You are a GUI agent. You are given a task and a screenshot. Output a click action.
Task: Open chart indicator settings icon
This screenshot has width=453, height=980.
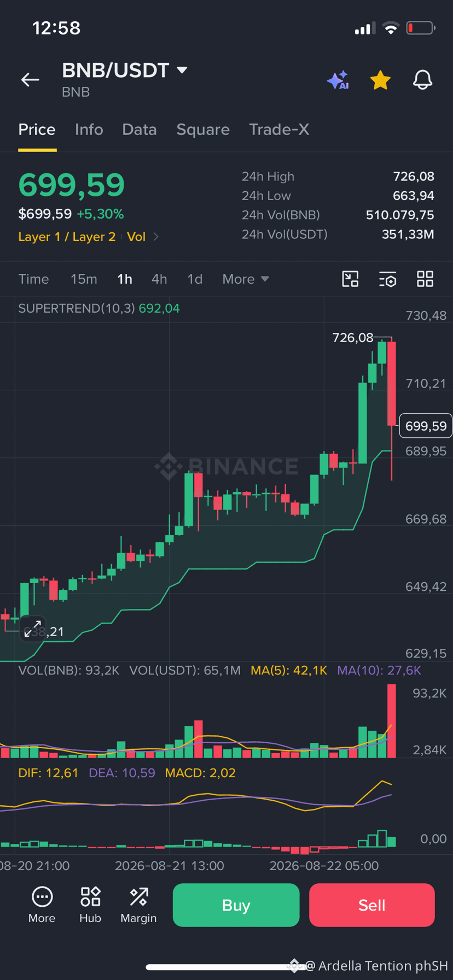pyautogui.click(x=388, y=279)
